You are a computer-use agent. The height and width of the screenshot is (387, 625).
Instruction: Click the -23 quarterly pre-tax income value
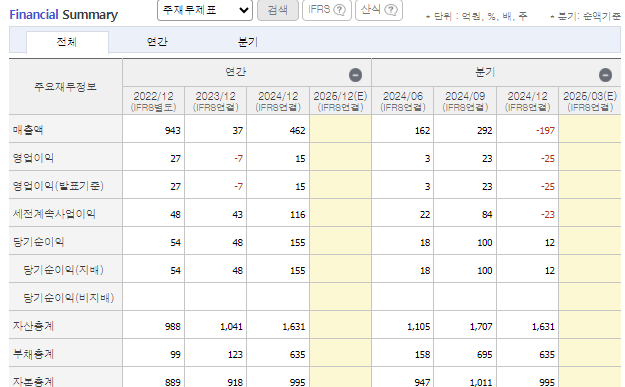(x=548, y=214)
